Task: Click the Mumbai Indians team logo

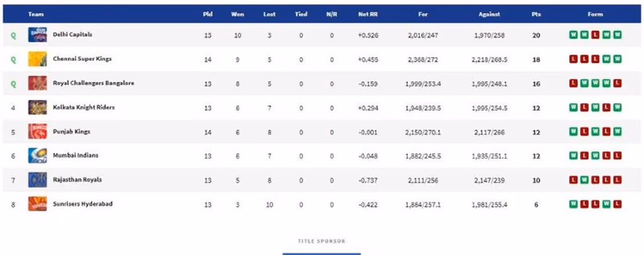Action: [37, 156]
